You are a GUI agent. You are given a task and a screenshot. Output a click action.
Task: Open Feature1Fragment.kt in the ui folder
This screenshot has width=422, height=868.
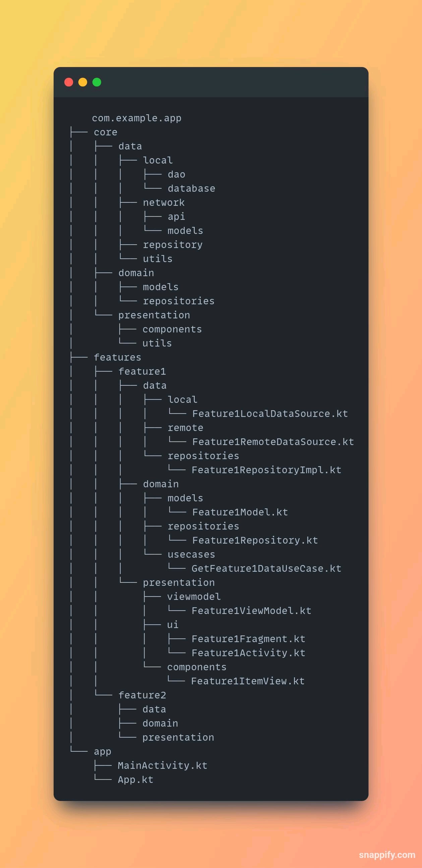click(x=248, y=639)
